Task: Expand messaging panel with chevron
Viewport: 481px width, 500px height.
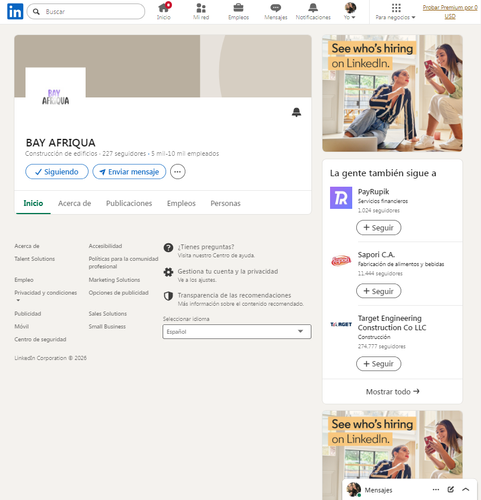Action: (466, 490)
